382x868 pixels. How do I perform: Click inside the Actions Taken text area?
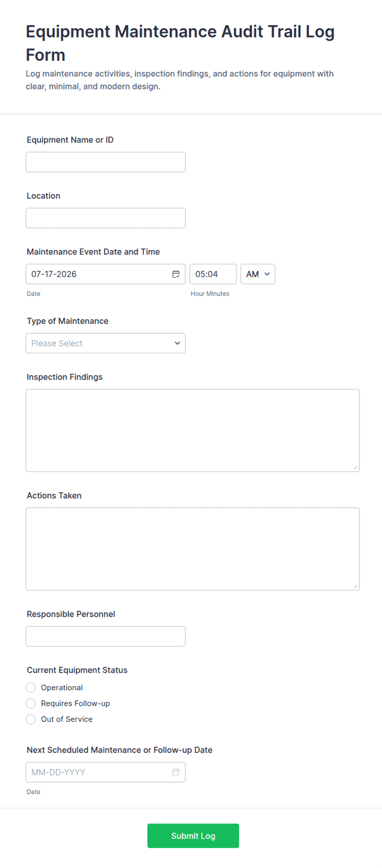pyautogui.click(x=193, y=549)
